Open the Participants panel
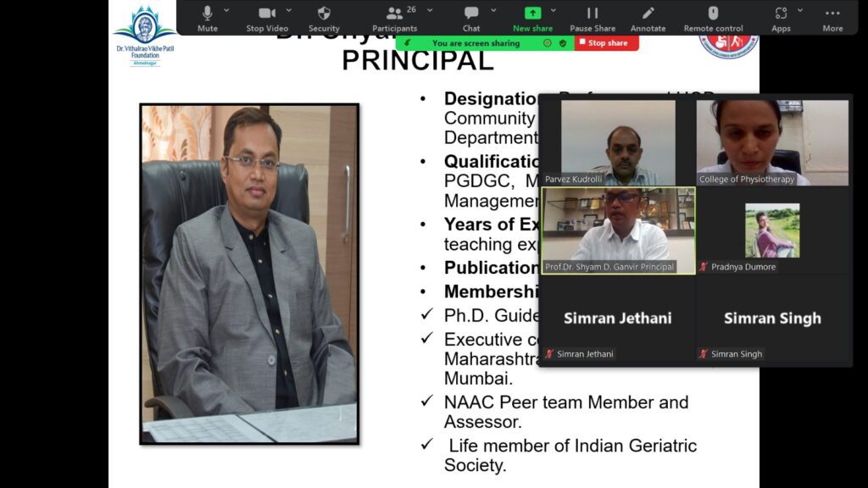This screenshot has width=868, height=488. pyautogui.click(x=394, y=18)
